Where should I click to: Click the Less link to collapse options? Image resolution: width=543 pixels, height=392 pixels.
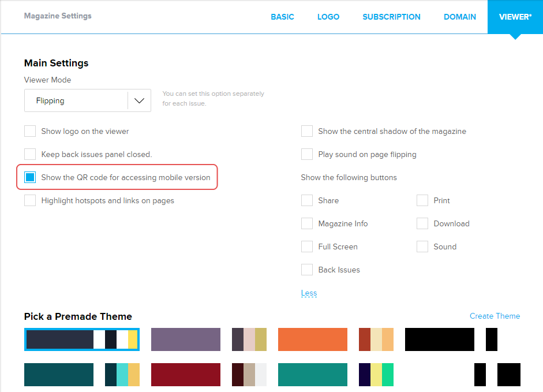coord(309,293)
